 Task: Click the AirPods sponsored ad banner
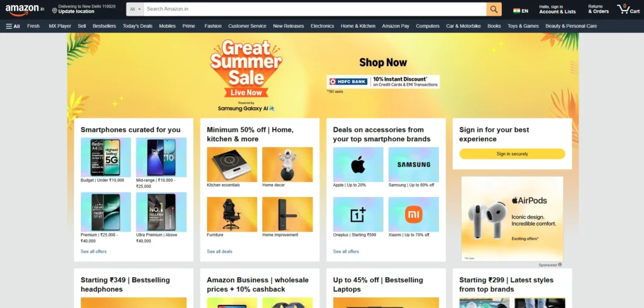tap(512, 219)
